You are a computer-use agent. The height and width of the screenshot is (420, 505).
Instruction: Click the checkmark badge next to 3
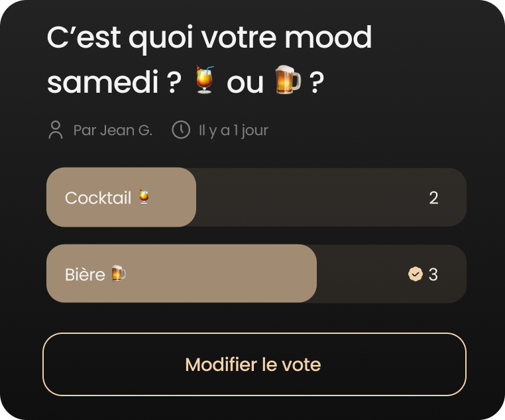[x=416, y=274]
